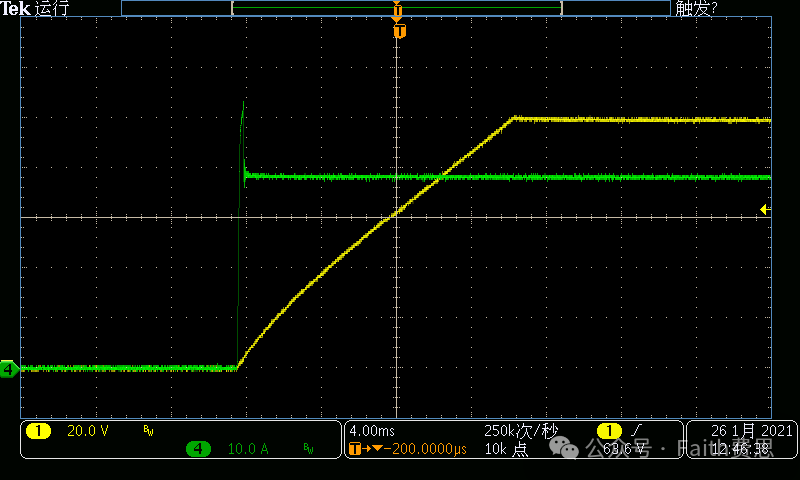This screenshot has width=800, height=480.
Task: Click the 10k 点 record length readout
Action: (506, 449)
